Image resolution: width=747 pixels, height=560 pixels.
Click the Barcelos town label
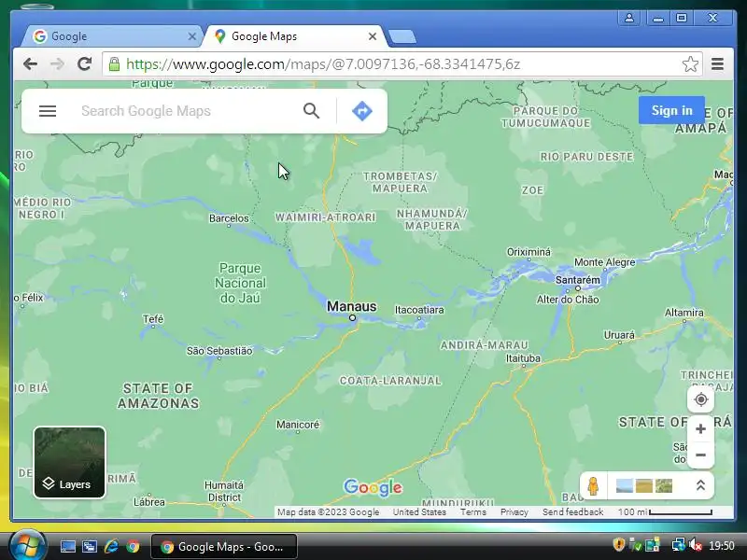229,218
